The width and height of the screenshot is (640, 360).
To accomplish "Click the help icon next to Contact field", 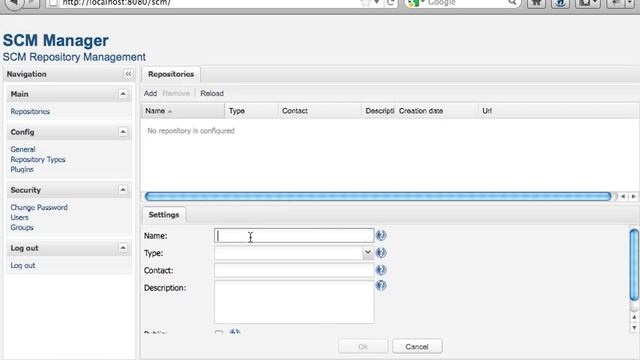I will pos(381,270).
